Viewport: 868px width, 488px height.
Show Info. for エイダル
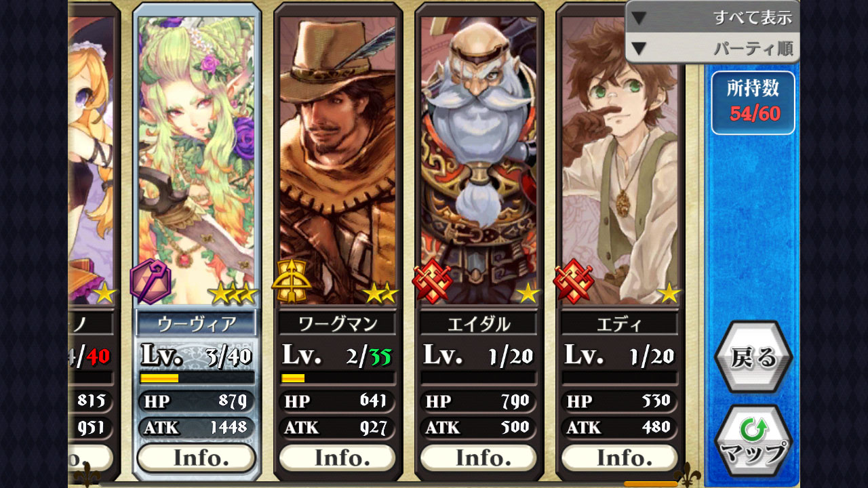pyautogui.click(x=479, y=458)
